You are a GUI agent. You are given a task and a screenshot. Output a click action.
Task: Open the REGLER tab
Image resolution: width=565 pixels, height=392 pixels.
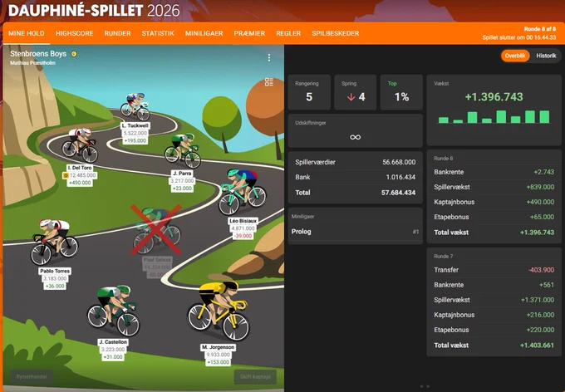[x=288, y=33]
